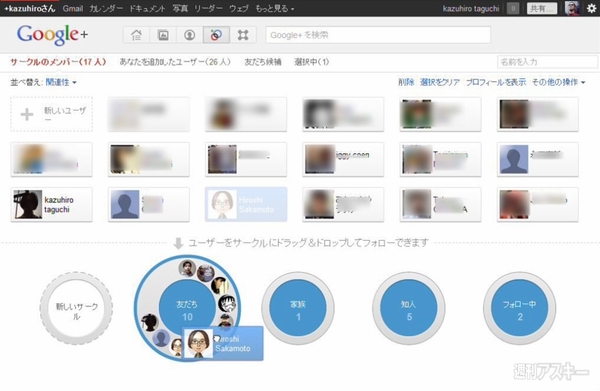The height and width of the screenshot is (391, 600).
Task: Open the Profile icon in toolbar
Action: click(189, 35)
